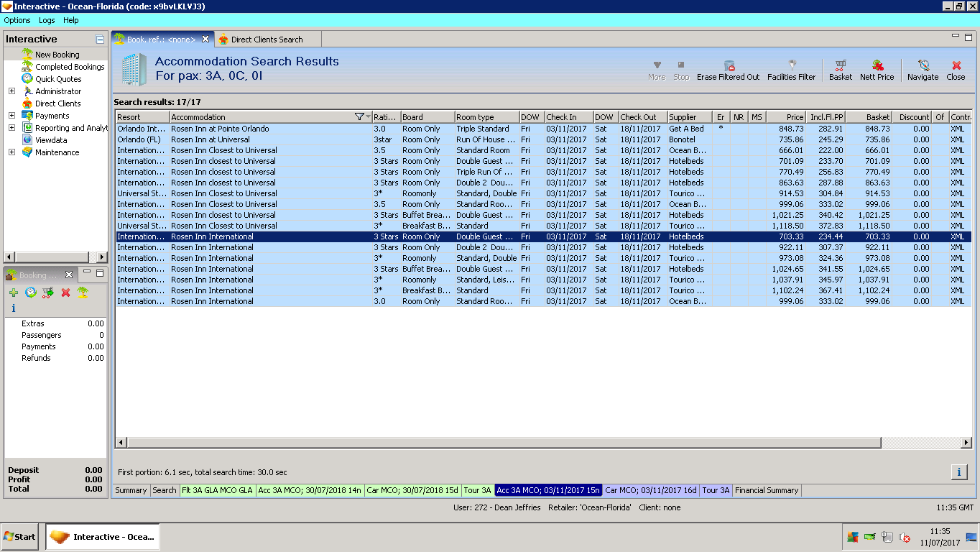Switch to the Direct Clients Search tab
Image resolution: width=980 pixels, height=552 pixels.
[267, 40]
